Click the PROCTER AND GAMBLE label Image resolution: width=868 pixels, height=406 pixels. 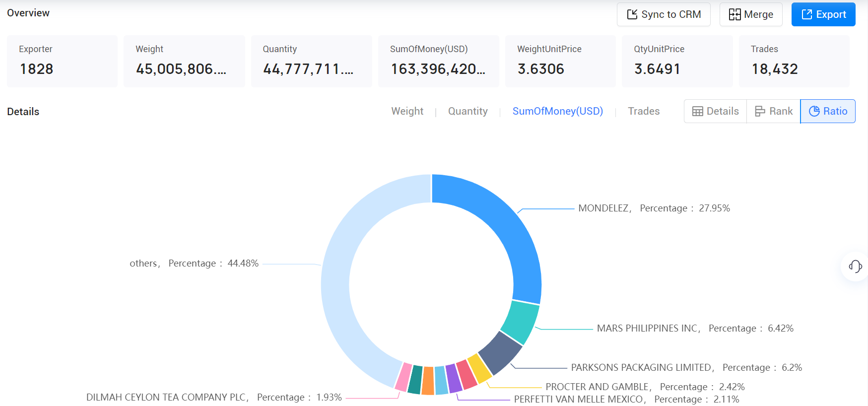pos(645,387)
